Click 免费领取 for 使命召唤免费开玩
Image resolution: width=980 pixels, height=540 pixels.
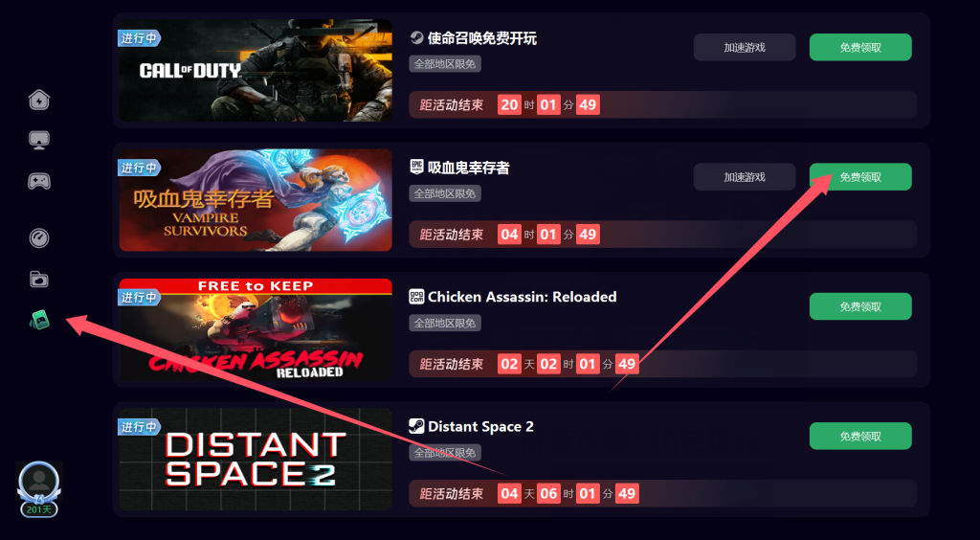click(x=860, y=48)
